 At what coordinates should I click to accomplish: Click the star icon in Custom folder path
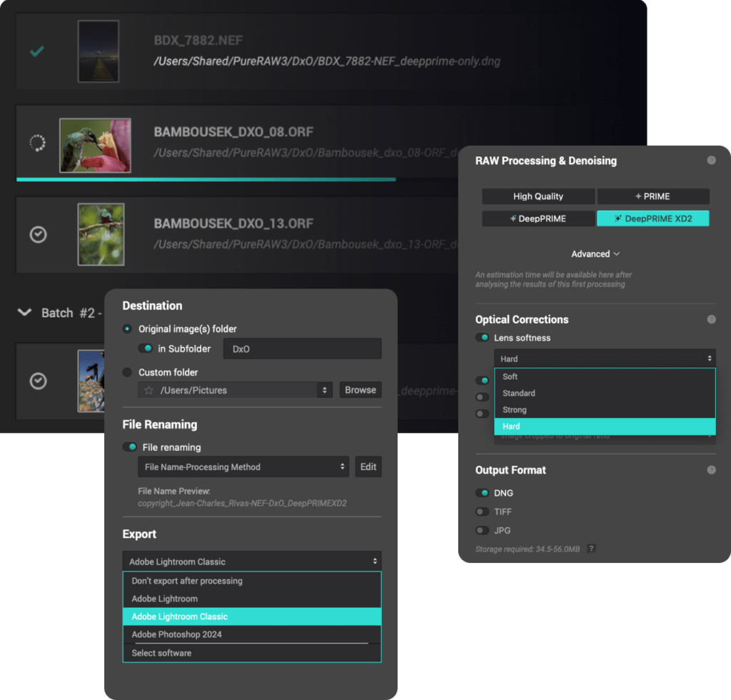pyautogui.click(x=149, y=390)
